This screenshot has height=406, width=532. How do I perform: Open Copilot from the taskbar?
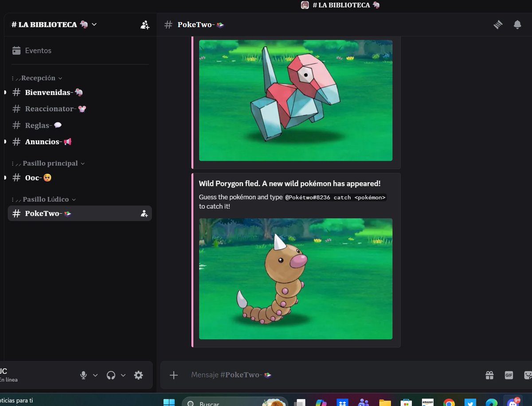[x=321, y=402]
